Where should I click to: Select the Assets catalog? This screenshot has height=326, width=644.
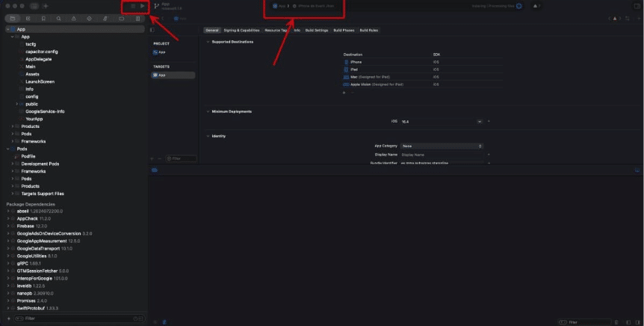[32, 75]
